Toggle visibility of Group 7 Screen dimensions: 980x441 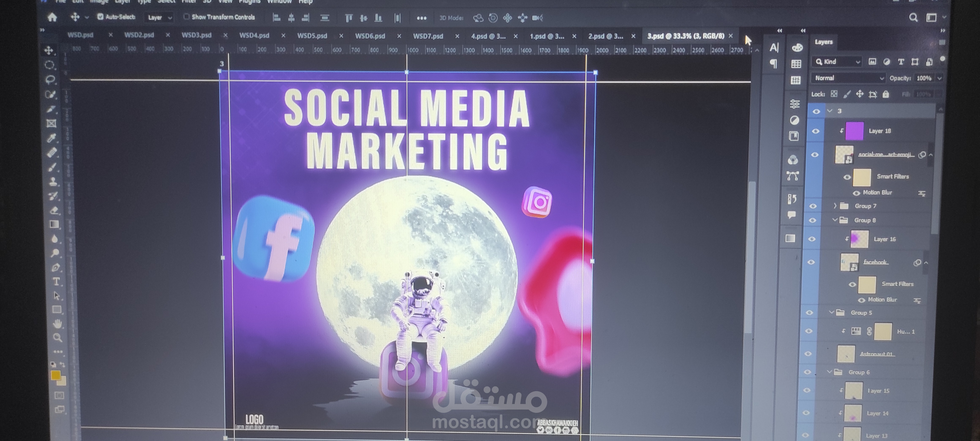coord(813,206)
